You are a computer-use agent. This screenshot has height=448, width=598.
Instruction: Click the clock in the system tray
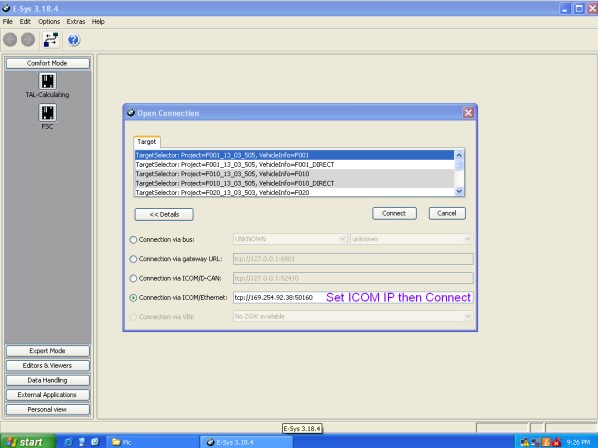[x=578, y=442]
